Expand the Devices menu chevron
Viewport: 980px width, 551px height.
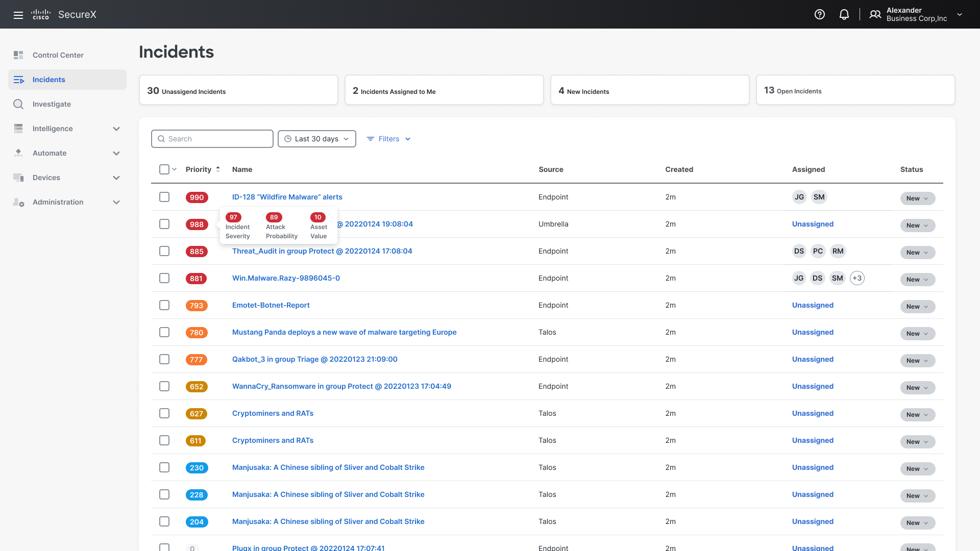click(116, 178)
